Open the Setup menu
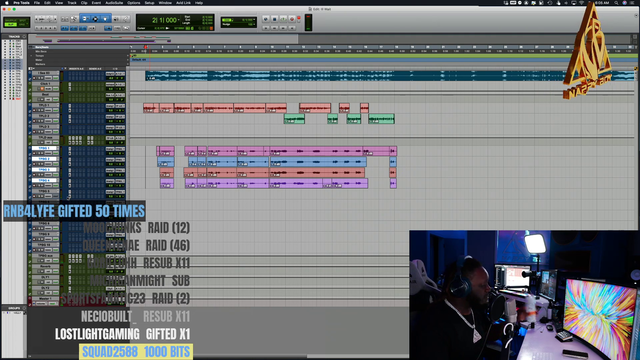The height and width of the screenshot is (360, 640). (149, 2)
